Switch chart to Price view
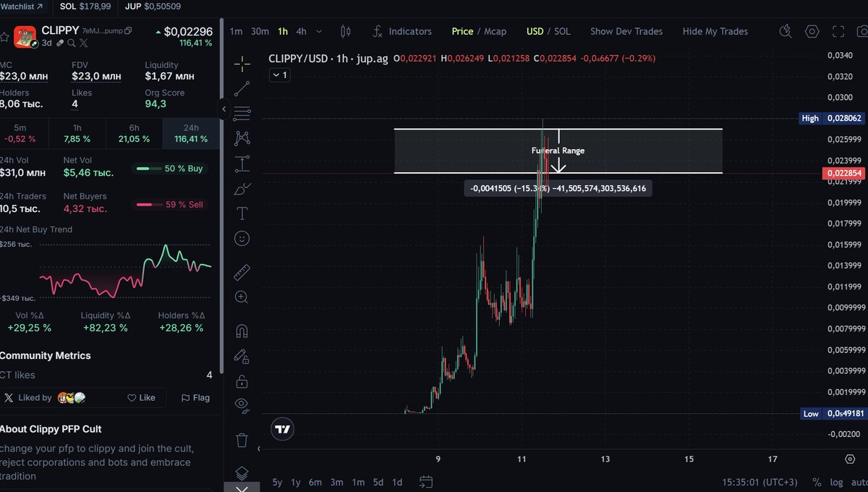Screen dimensions: 868x492 tap(462, 31)
